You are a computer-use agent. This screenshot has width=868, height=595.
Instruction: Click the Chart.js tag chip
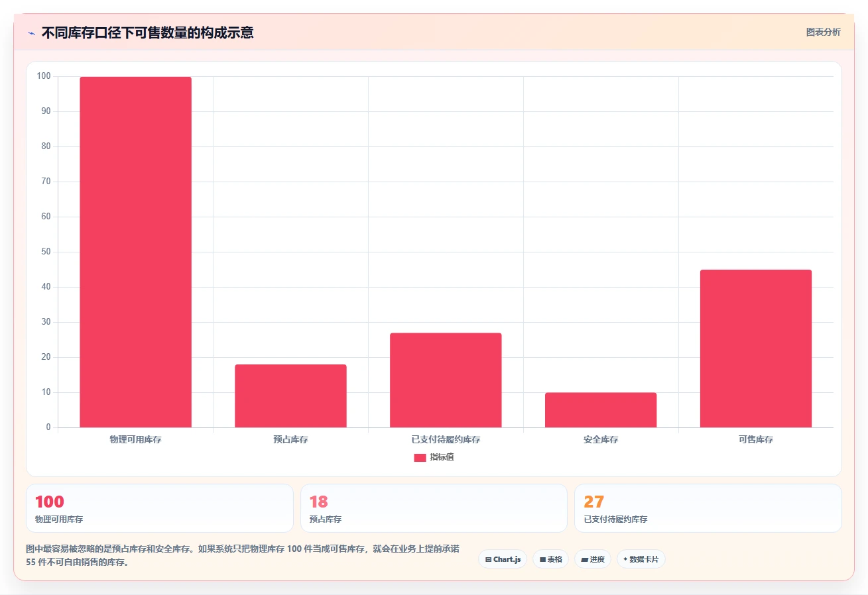[x=503, y=559]
